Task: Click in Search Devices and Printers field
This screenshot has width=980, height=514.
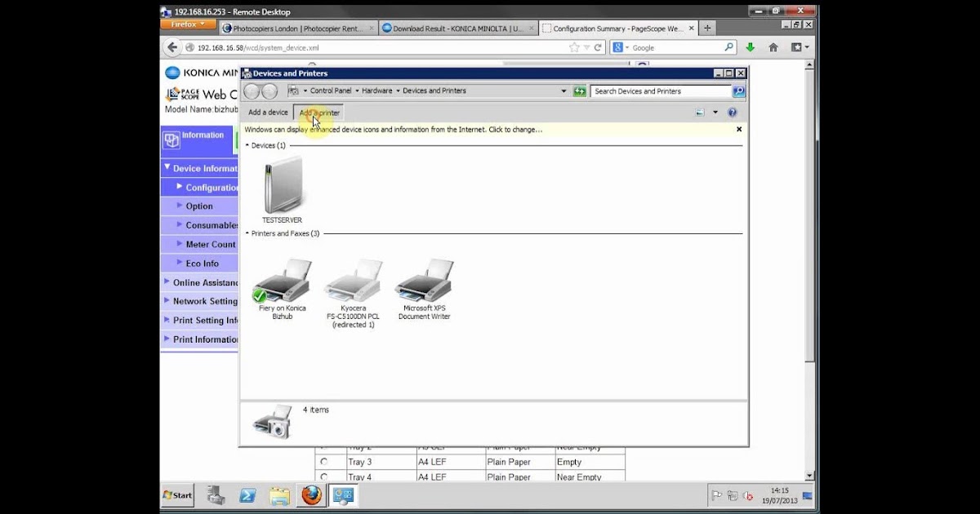Action: pyautogui.click(x=660, y=91)
